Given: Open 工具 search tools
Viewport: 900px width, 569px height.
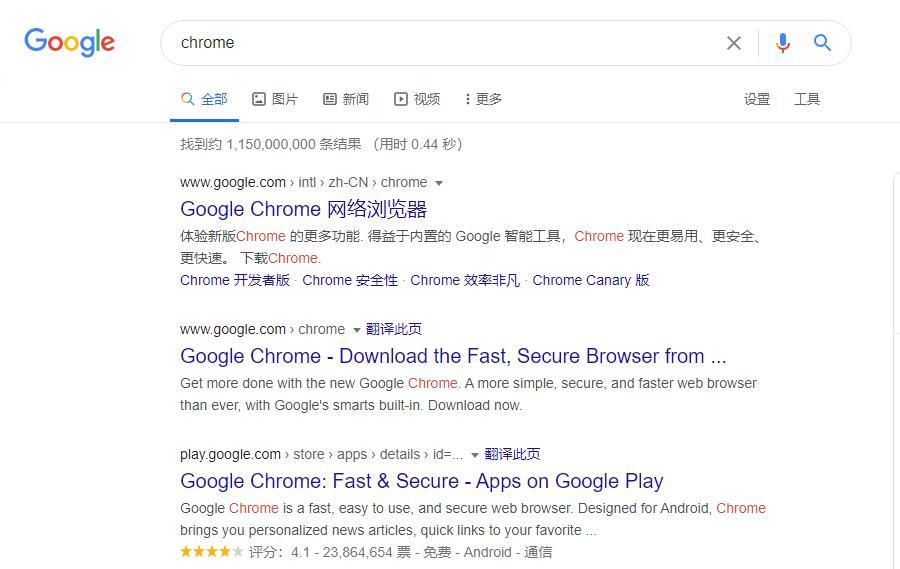Looking at the screenshot, I should (x=806, y=99).
